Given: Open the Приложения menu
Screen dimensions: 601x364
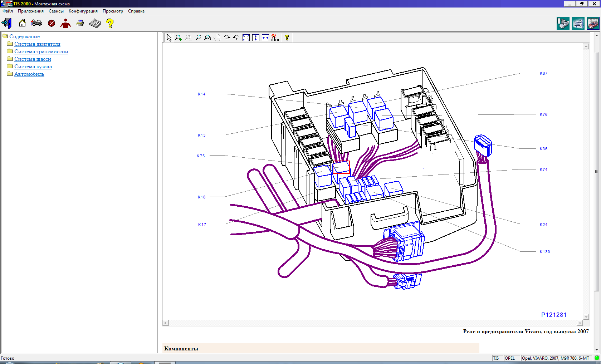Looking at the screenshot, I should tap(31, 11).
